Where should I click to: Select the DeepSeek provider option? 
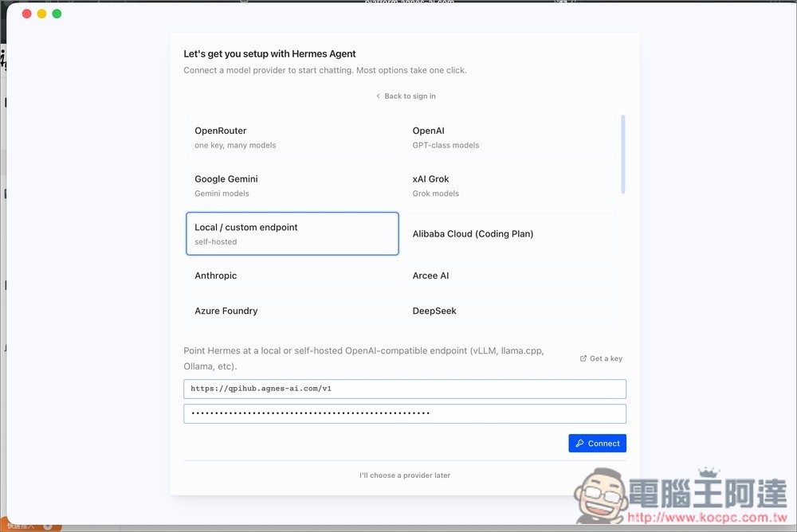click(510, 311)
